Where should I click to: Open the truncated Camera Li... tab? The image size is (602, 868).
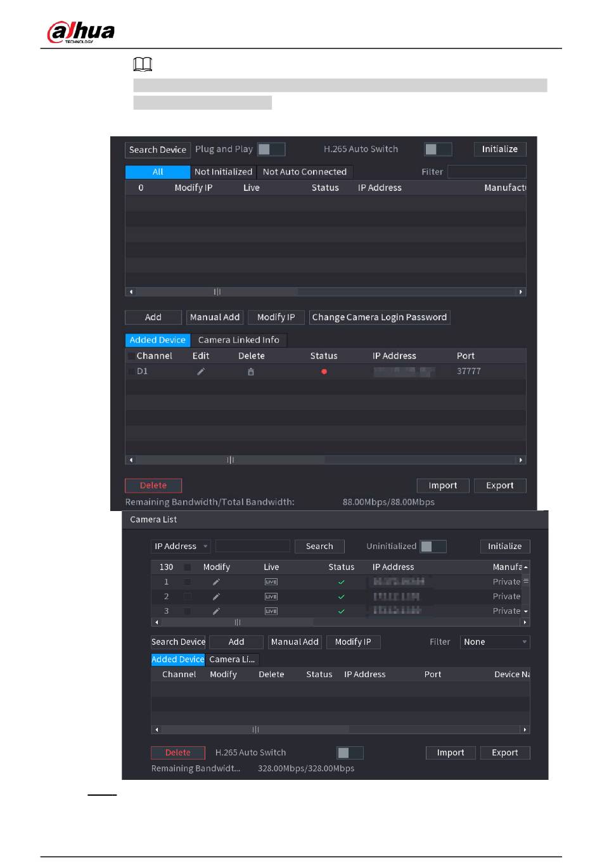[x=232, y=660]
